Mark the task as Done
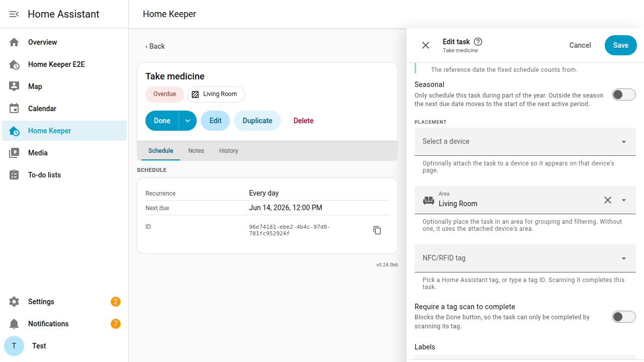This screenshot has height=362, width=644. point(162,121)
